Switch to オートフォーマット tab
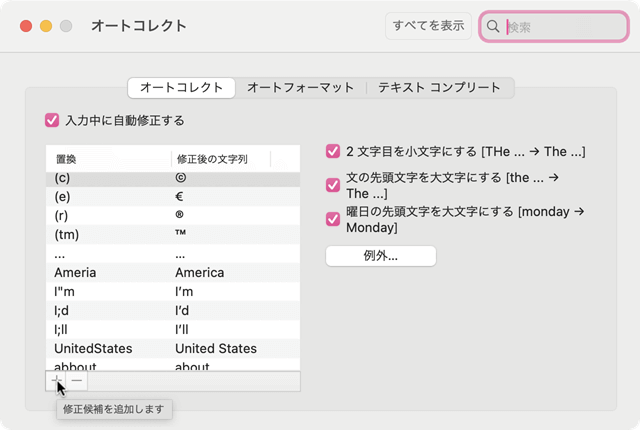The image size is (640, 430). pyautogui.click(x=300, y=88)
